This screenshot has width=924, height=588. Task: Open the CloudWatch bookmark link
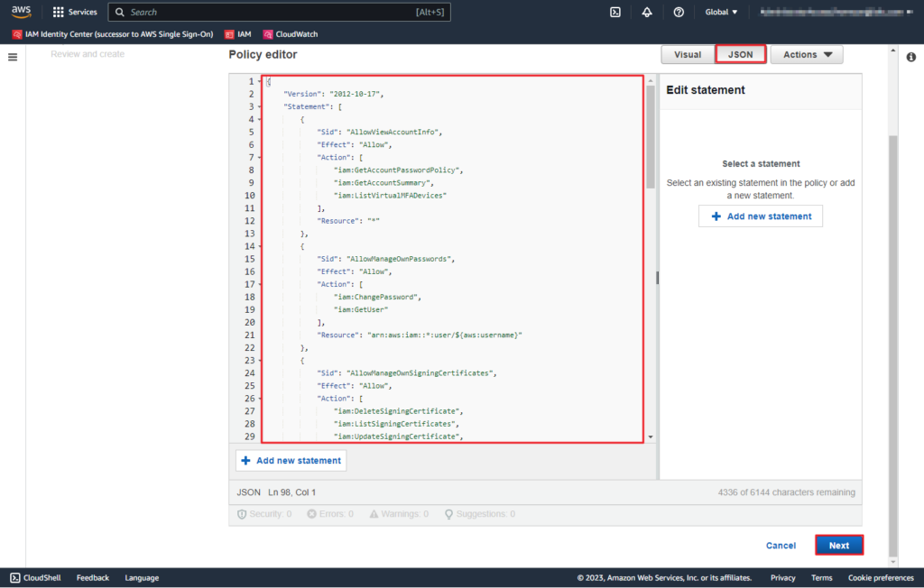[296, 34]
